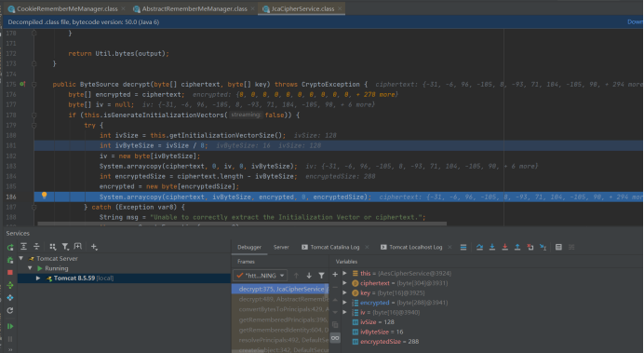The width and height of the screenshot is (644, 353).
Task: Open the Evaluate Expression calculator icon
Action: click(558, 247)
